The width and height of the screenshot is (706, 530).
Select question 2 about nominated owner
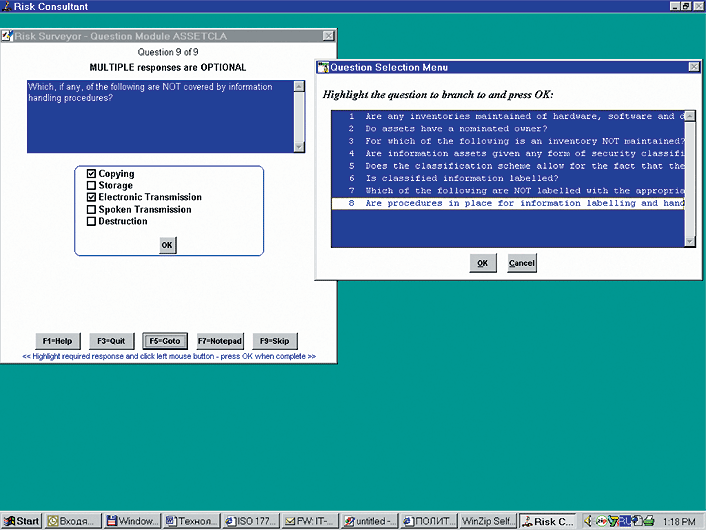point(455,130)
